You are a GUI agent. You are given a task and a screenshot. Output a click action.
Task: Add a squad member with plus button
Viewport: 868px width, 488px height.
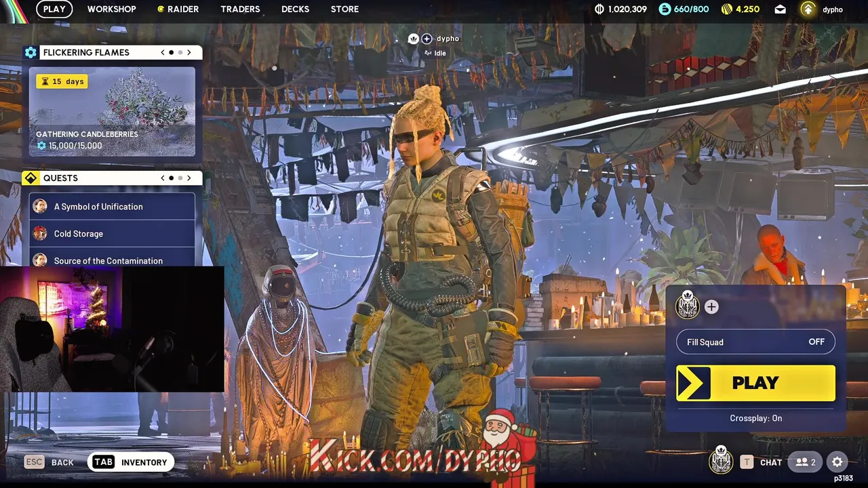(x=711, y=307)
